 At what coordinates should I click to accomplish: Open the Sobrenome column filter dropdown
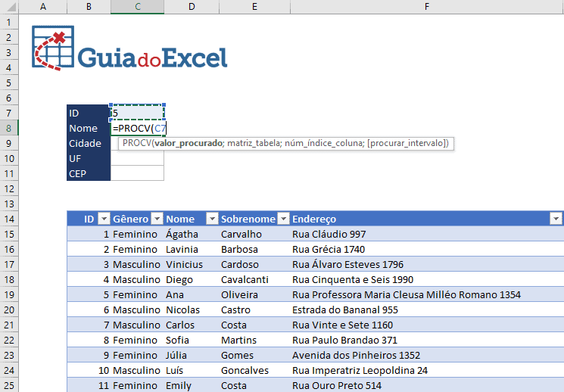pyautogui.click(x=283, y=219)
